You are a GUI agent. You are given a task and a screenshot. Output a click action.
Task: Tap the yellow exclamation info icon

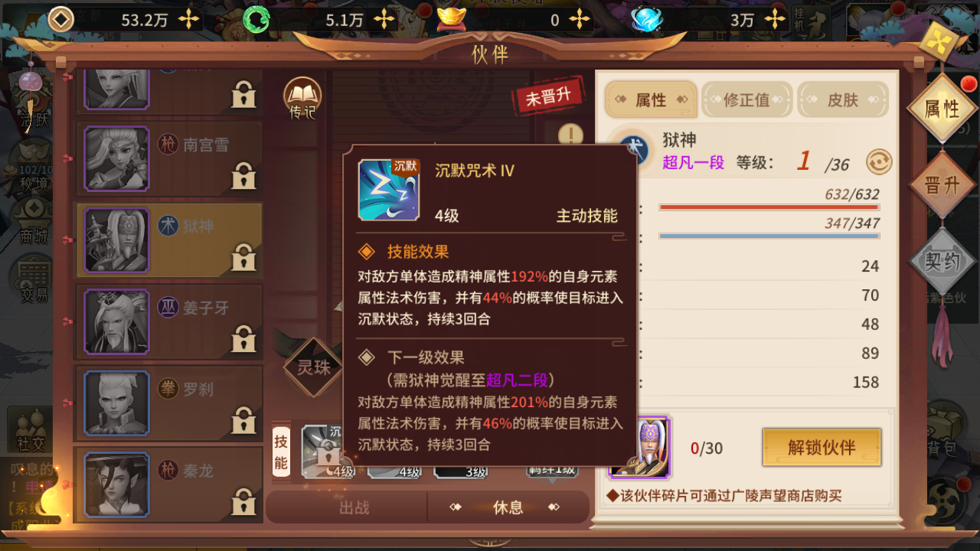(570, 137)
